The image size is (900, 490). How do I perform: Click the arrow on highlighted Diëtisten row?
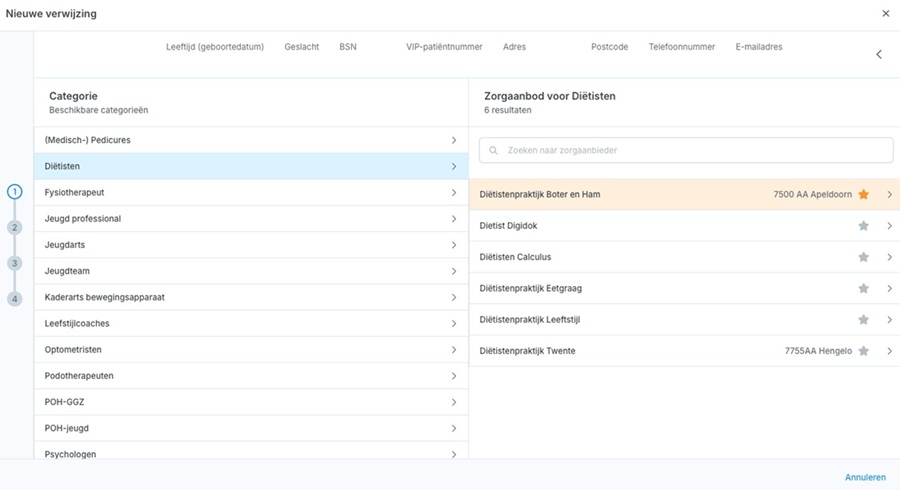[453, 166]
